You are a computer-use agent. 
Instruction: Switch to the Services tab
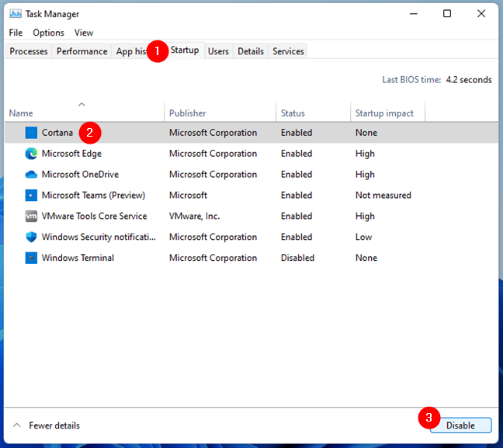[x=288, y=51]
